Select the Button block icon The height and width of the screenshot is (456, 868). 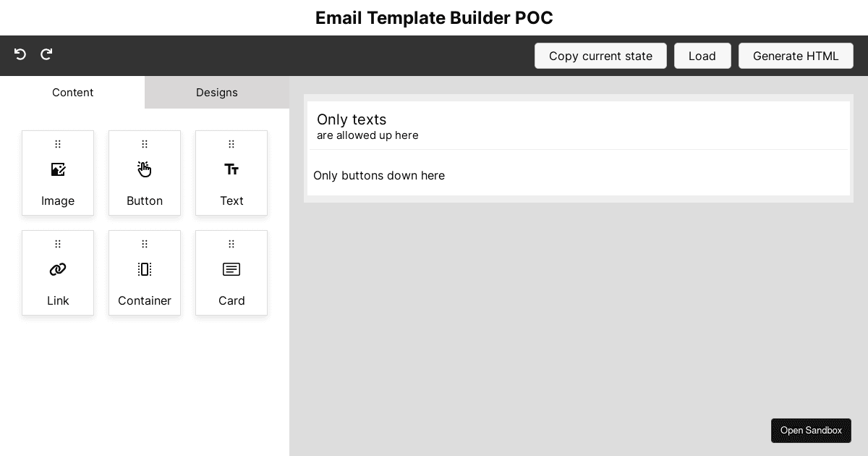pyautogui.click(x=145, y=169)
